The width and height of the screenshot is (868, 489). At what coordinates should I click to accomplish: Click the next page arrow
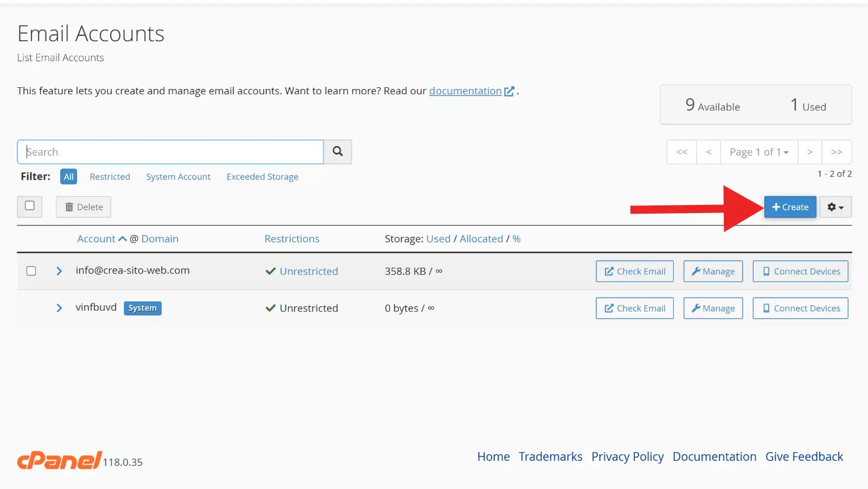809,152
